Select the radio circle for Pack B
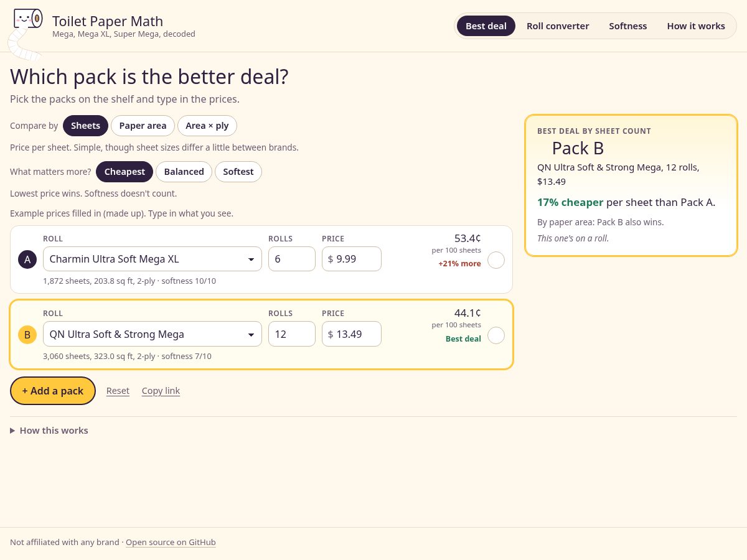This screenshot has height=560, width=747. tap(496, 335)
